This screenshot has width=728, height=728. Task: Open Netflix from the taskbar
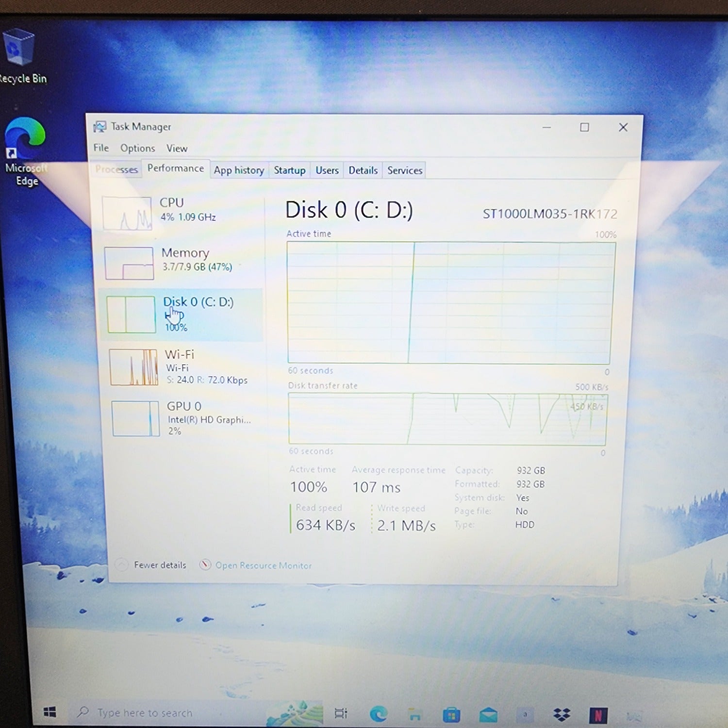[598, 715]
